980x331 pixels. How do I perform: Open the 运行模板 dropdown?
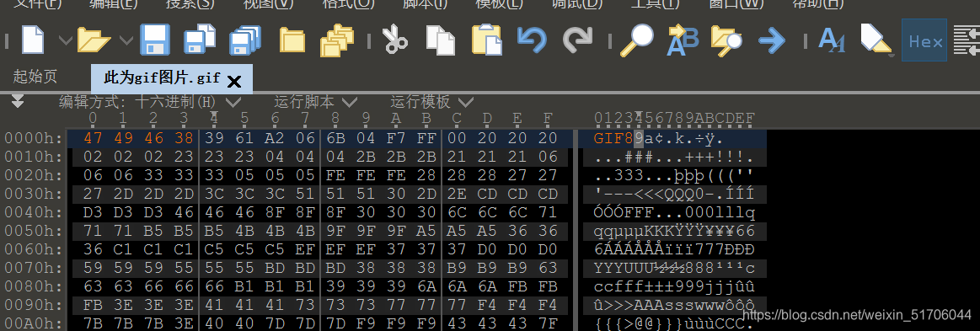click(432, 102)
